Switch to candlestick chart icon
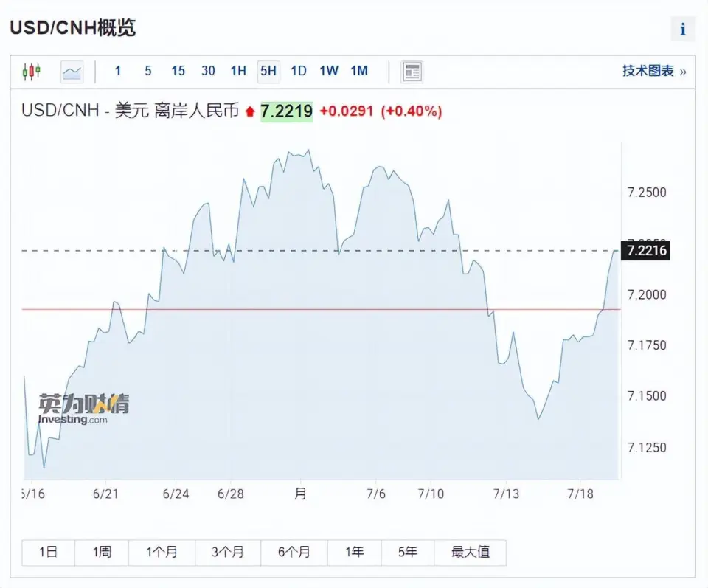Image resolution: width=708 pixels, height=588 pixels. (31, 72)
